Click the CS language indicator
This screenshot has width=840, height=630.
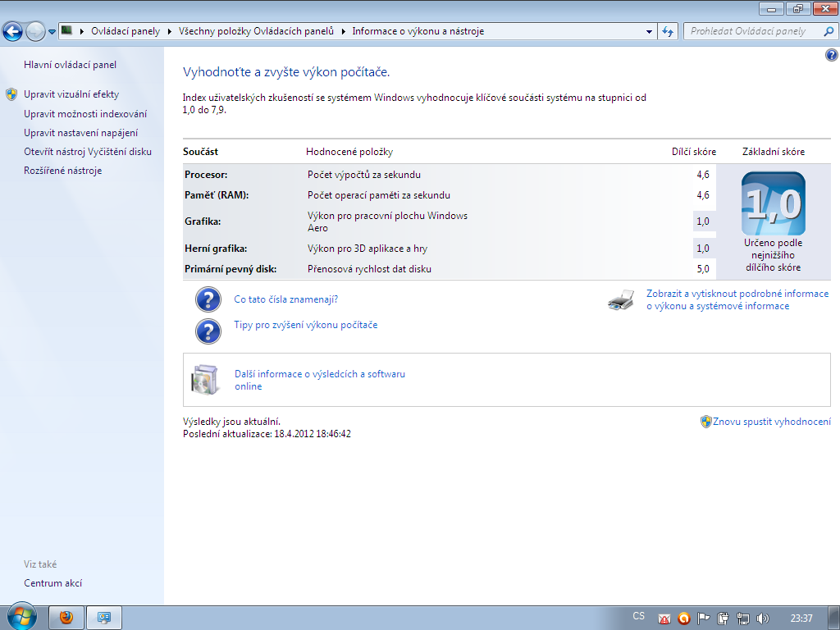[638, 616]
